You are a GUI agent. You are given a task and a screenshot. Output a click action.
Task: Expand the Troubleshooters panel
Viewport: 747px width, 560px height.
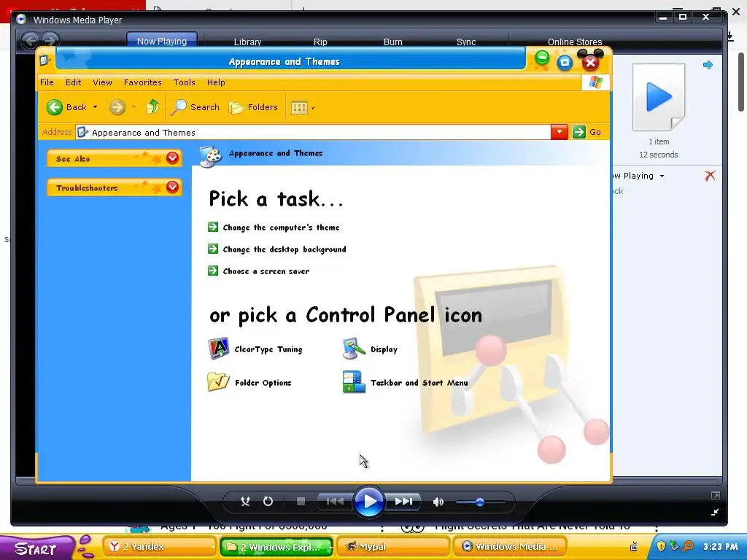172,187
